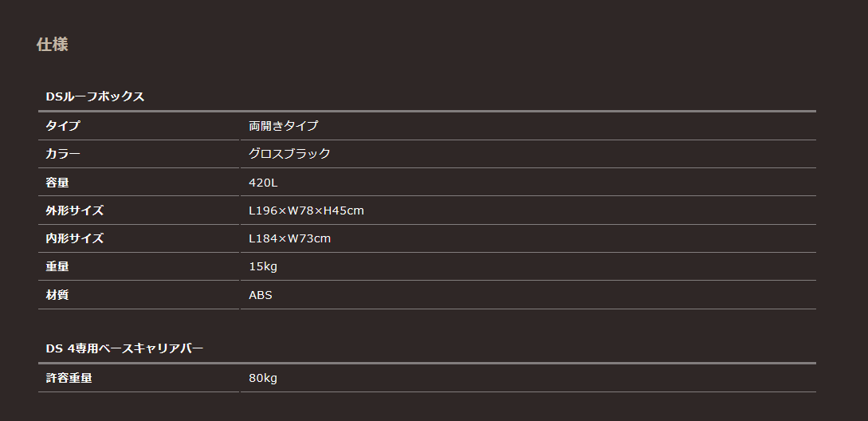This screenshot has height=421, width=868.
Task: Click the 容量 row label
Action: [57, 183]
